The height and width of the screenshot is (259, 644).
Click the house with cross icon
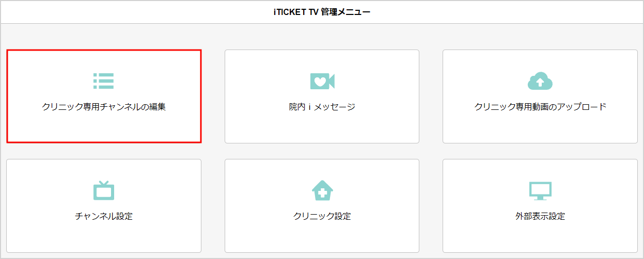(322, 190)
